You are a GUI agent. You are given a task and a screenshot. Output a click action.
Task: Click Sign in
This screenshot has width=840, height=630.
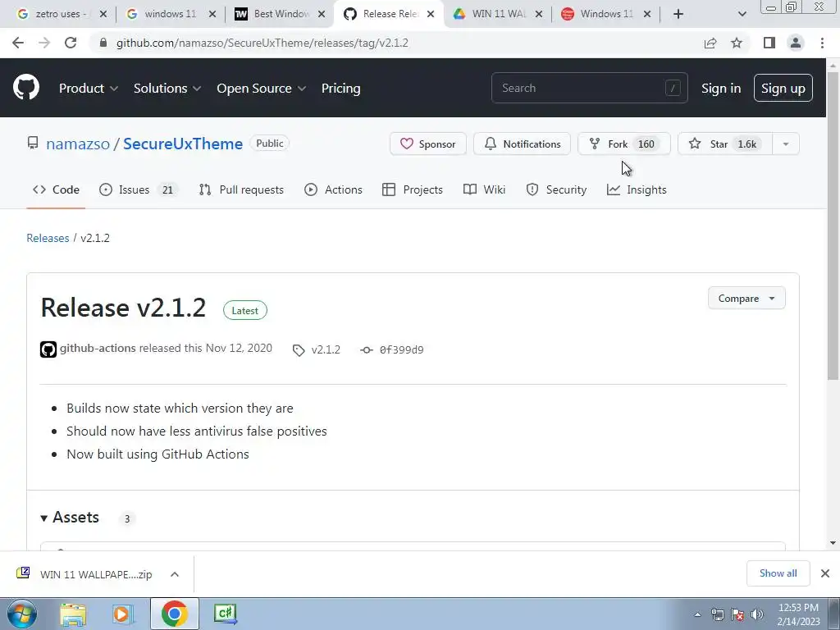(x=721, y=89)
